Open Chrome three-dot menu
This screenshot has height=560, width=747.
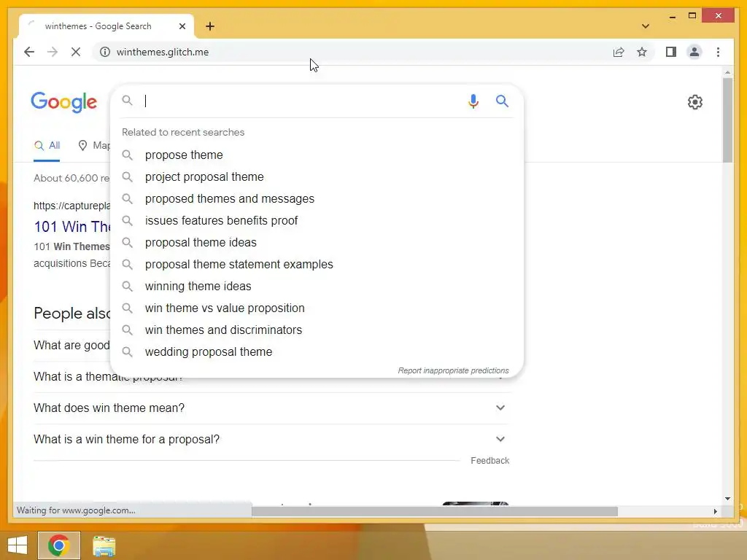[x=718, y=52]
